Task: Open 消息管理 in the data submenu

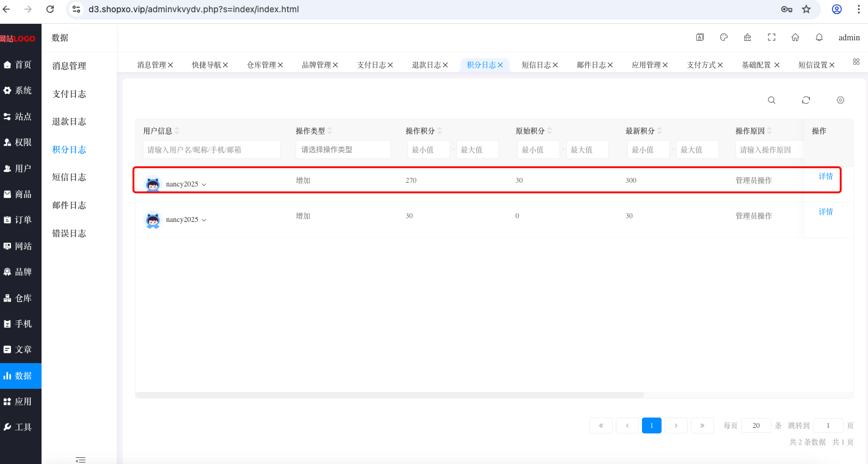Action: tap(69, 66)
